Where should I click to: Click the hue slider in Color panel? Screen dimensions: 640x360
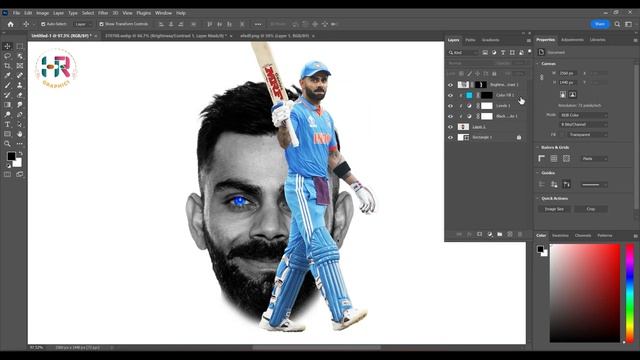pos(630,293)
